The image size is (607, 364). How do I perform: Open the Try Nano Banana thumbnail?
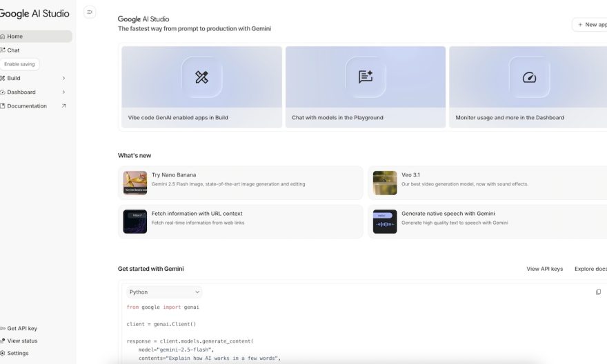pos(135,183)
